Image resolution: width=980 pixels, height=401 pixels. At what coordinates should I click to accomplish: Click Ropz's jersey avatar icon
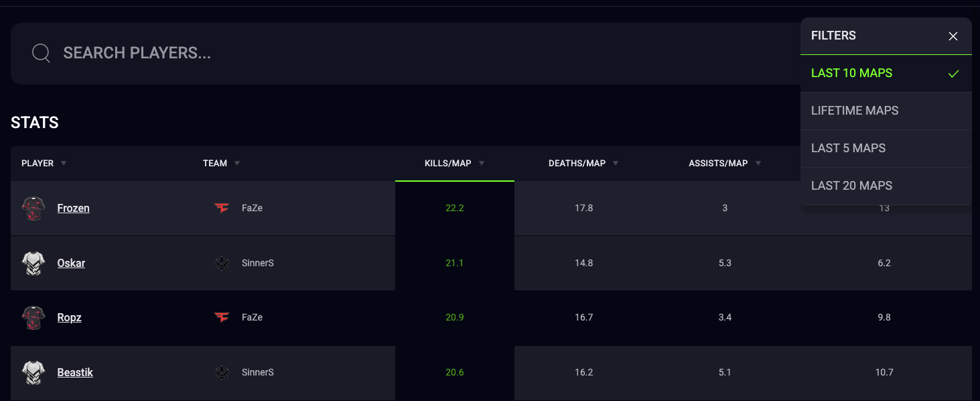coord(33,318)
